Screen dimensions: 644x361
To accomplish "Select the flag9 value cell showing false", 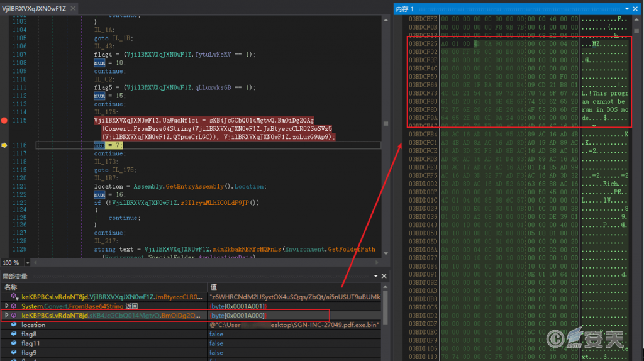I will (x=216, y=353).
